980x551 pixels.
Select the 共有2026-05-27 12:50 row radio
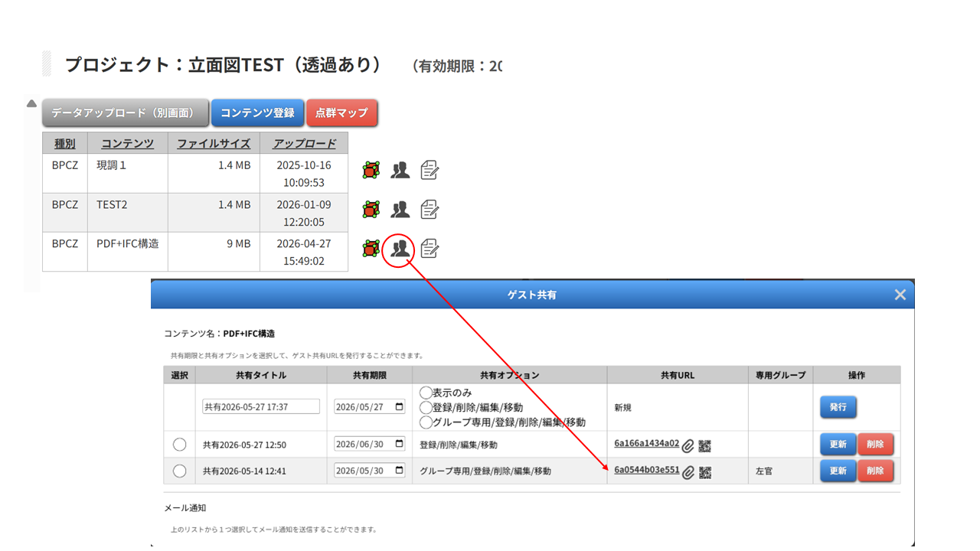tap(179, 445)
